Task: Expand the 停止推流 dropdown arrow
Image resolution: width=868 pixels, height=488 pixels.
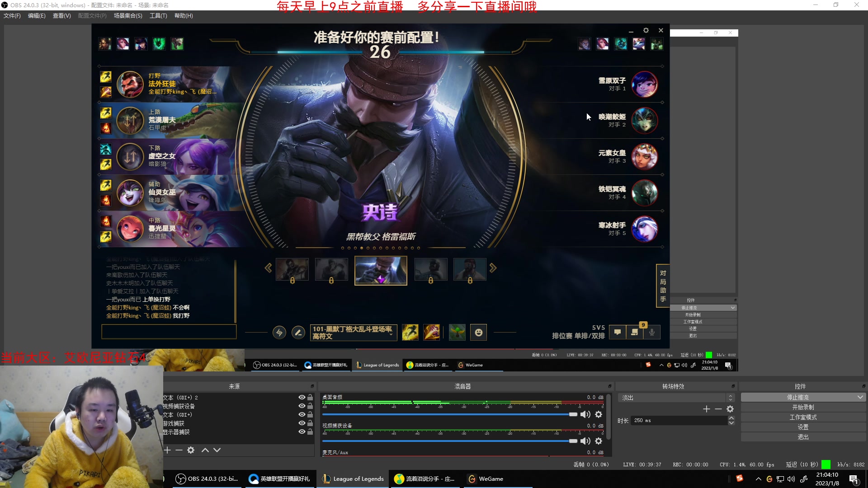Action: click(x=860, y=397)
